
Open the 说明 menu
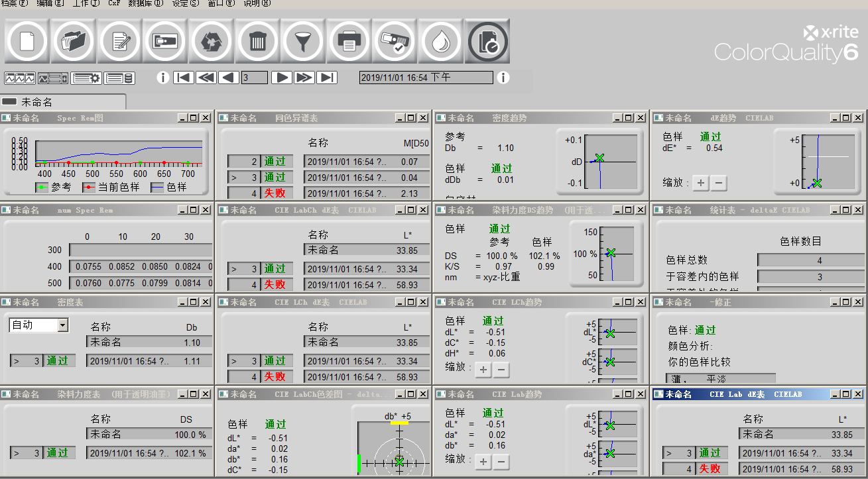coord(257,3)
